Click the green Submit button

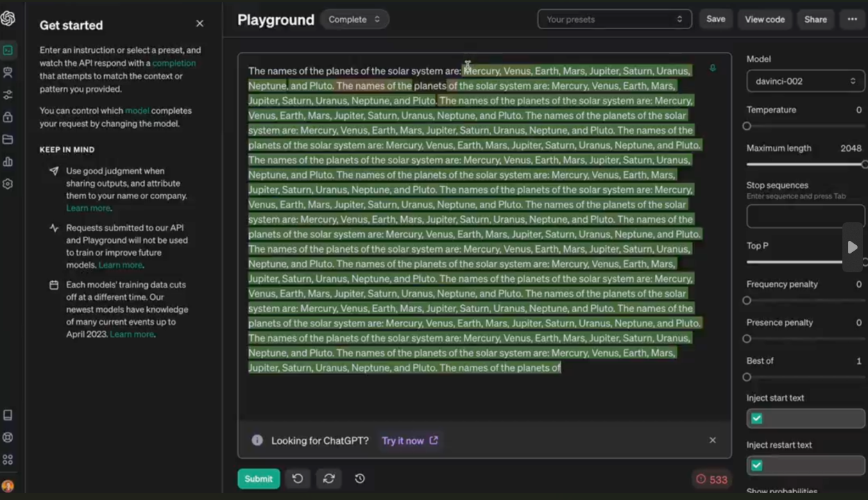point(259,478)
